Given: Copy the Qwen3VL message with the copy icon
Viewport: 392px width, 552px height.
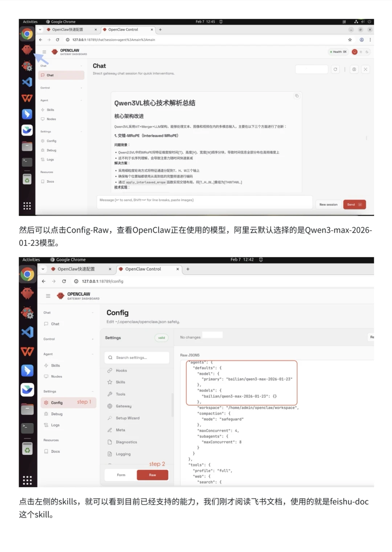Looking at the screenshot, I should tap(297, 96).
